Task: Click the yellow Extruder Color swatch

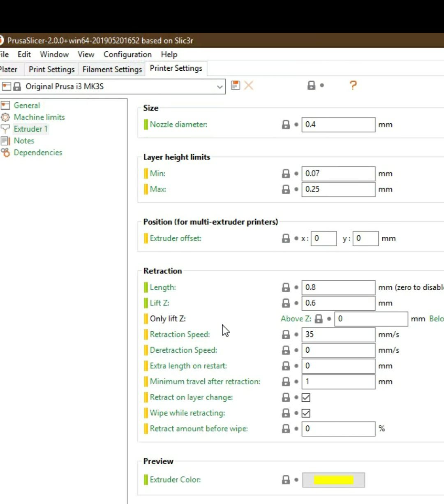Action: (333, 480)
